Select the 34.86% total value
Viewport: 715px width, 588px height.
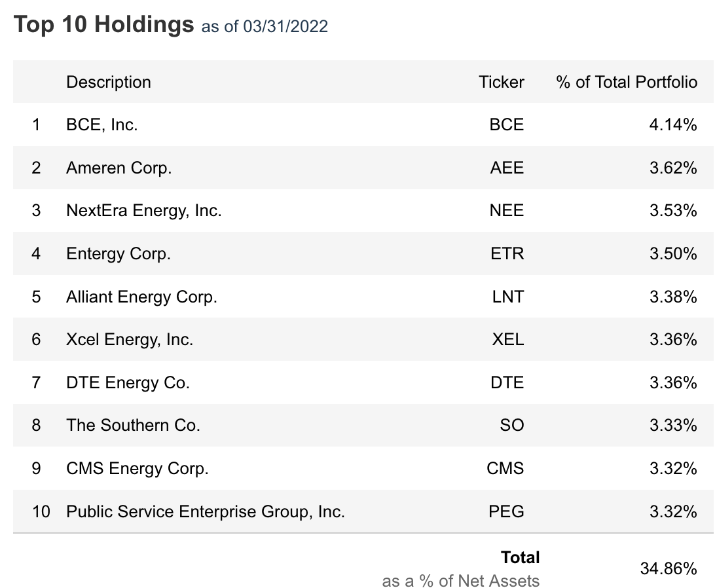point(669,568)
